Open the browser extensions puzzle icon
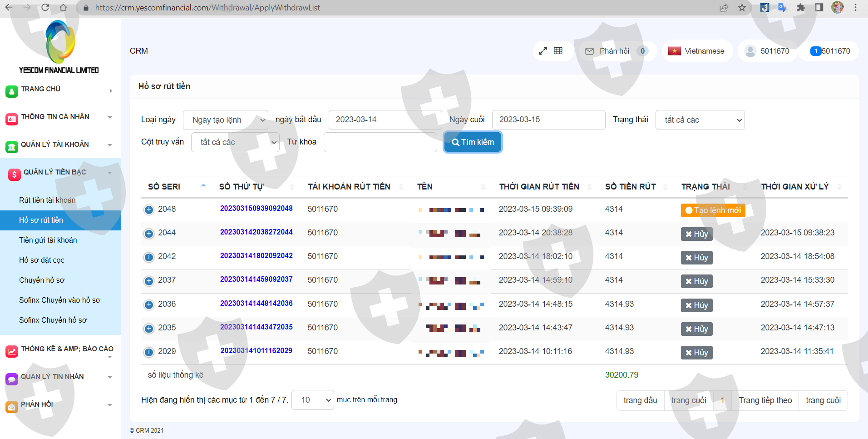Viewport: 868px width, 439px height. [801, 8]
